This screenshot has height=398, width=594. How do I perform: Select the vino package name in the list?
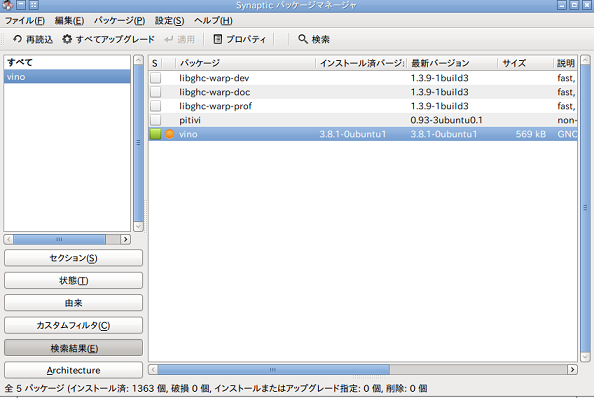click(188, 134)
